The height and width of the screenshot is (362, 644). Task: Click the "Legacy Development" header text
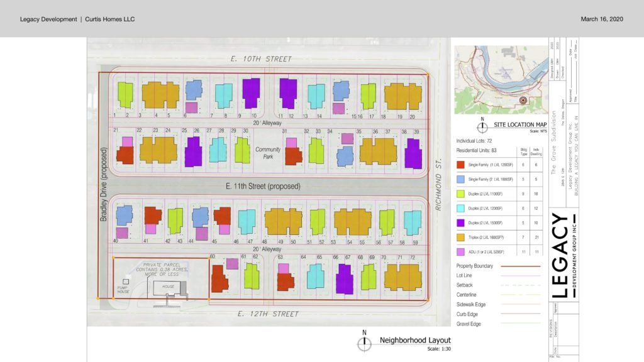pos(48,19)
